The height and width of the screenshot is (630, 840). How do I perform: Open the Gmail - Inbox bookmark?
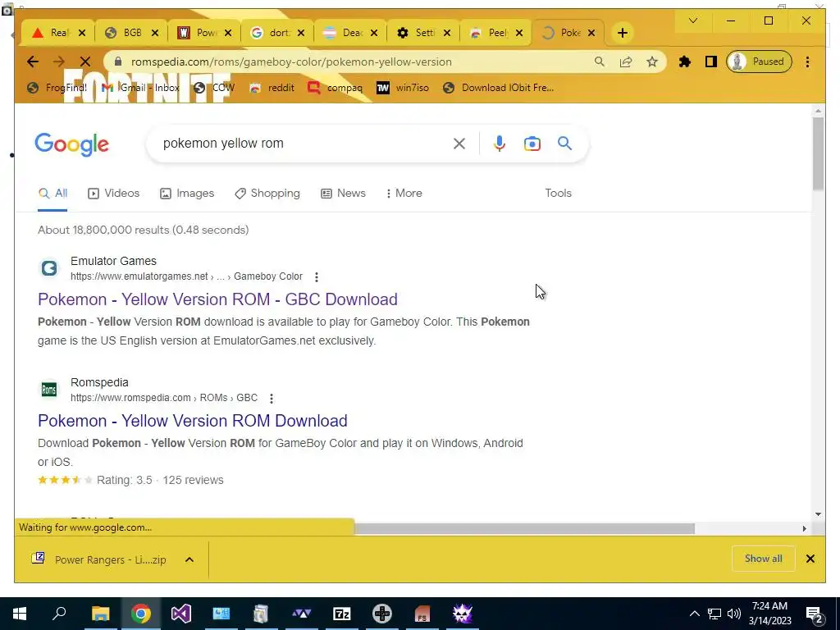click(140, 88)
